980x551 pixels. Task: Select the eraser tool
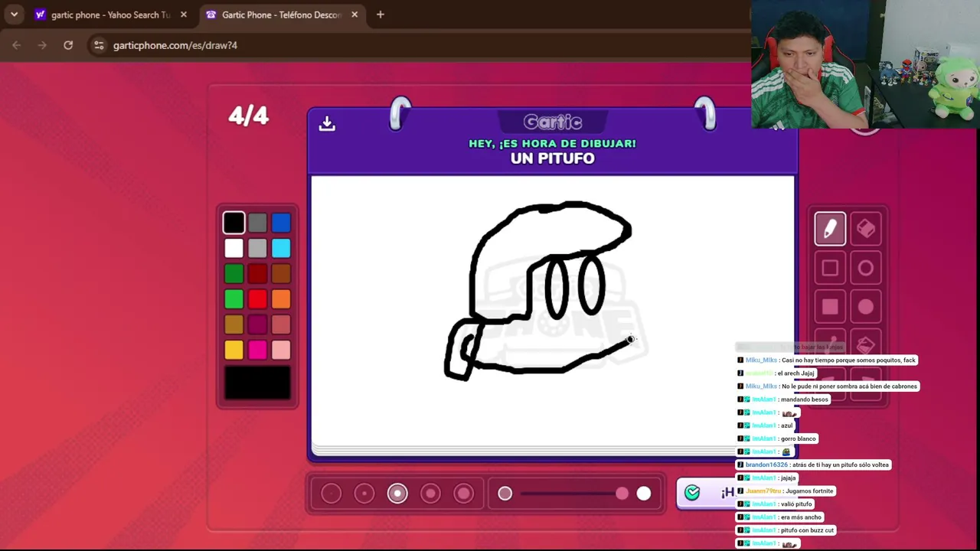coord(866,229)
